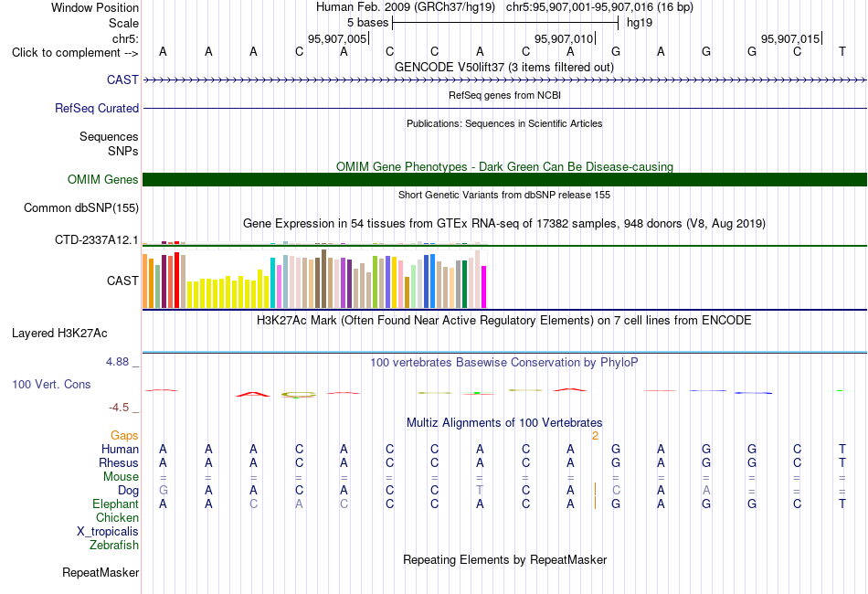This screenshot has width=868, height=594.
Task: Click 'Repeating Elements by RepeatMasker' title
Action: [504, 559]
